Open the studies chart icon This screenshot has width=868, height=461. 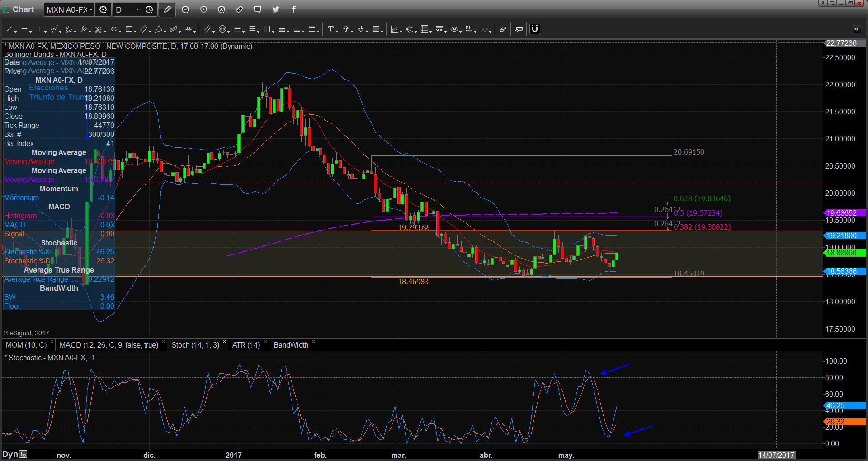pyautogui.click(x=185, y=9)
